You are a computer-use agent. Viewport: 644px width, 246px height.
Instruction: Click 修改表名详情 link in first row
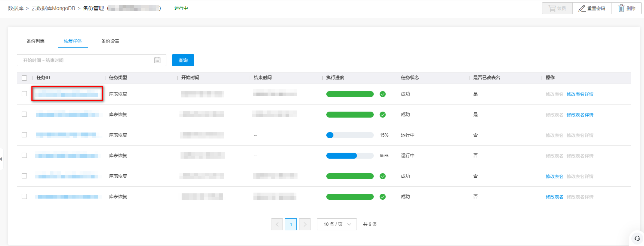click(580, 94)
